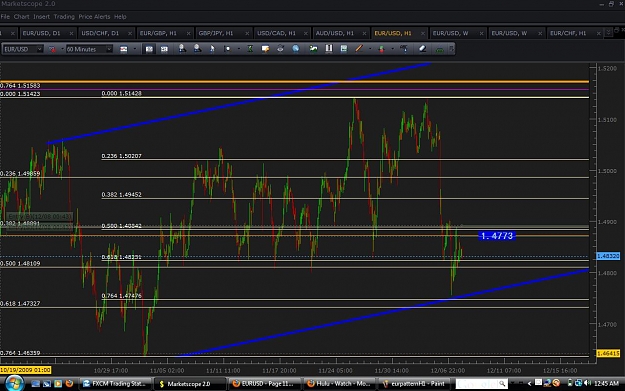The width and height of the screenshot is (625, 391).
Task: Click the yellow 10/19/2009 01:00 date label
Action: point(26,370)
